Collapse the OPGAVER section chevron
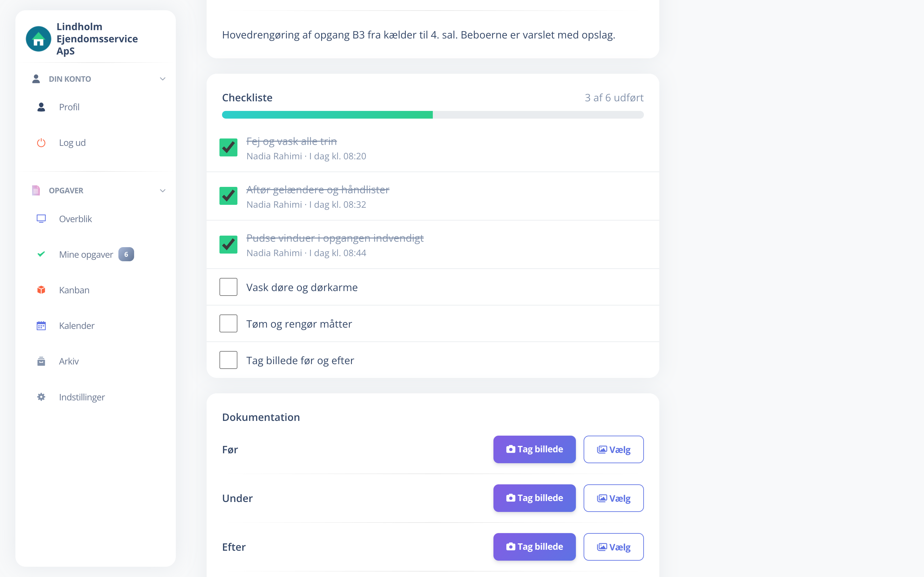 [163, 191]
